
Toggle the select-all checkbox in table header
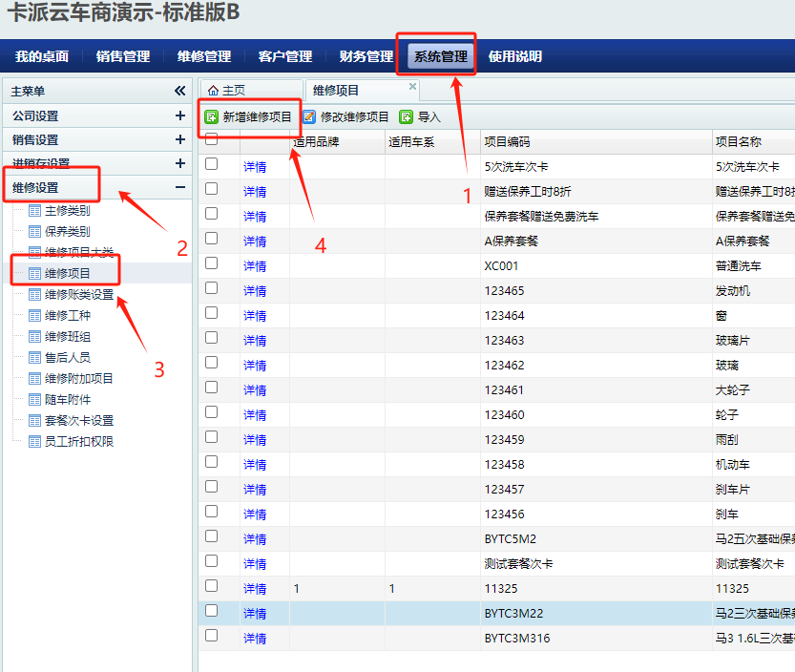(x=211, y=139)
